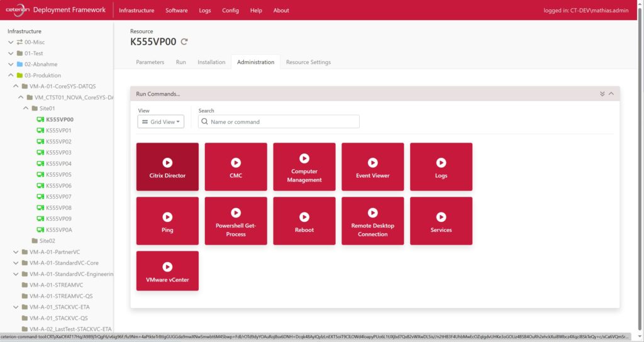Click the ceterion logo
Image resolution: width=644 pixels, height=342 pixels.
point(17,10)
